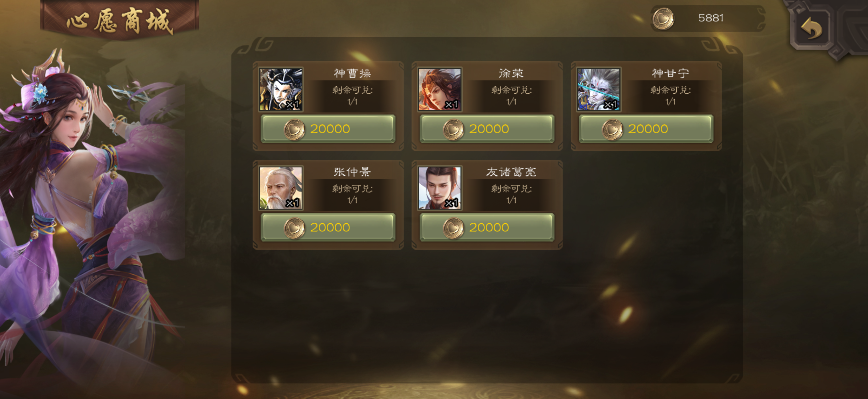Screen dimensions: 868x399
Task: Click the coin icon on 友诸葛亮's price button
Action: click(453, 228)
